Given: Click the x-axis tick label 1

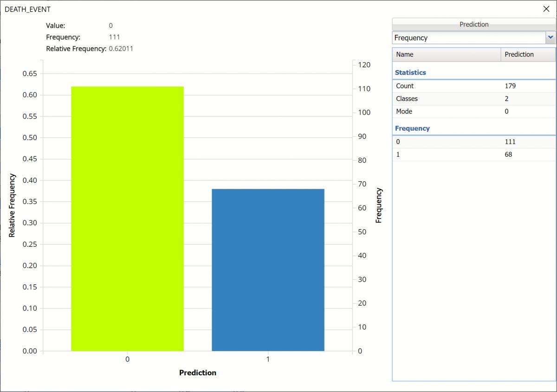Looking at the screenshot, I should click(x=268, y=360).
